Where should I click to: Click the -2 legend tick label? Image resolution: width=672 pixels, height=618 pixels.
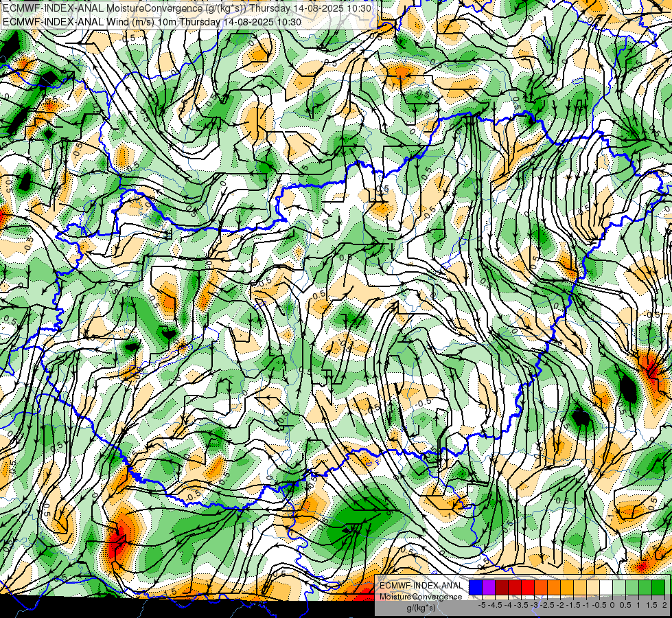[x=560, y=605]
